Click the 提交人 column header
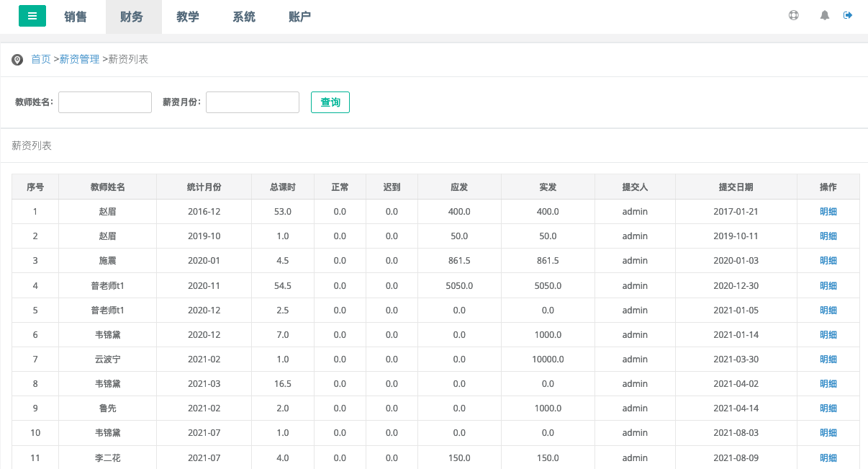 (x=636, y=187)
